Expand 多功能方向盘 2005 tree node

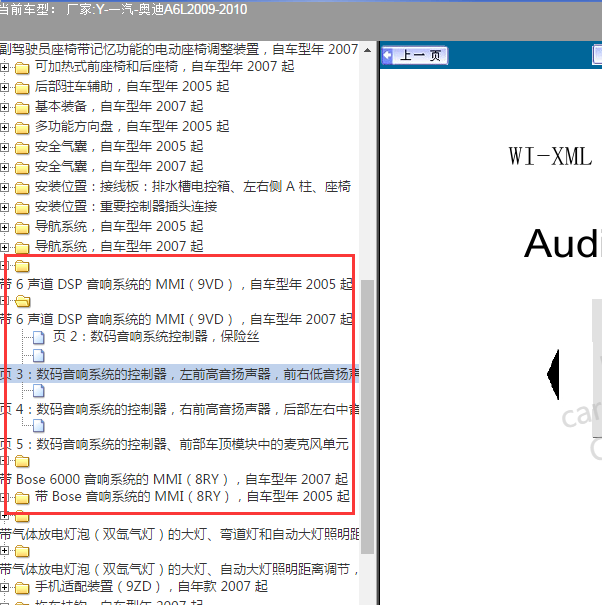[x=4, y=127]
